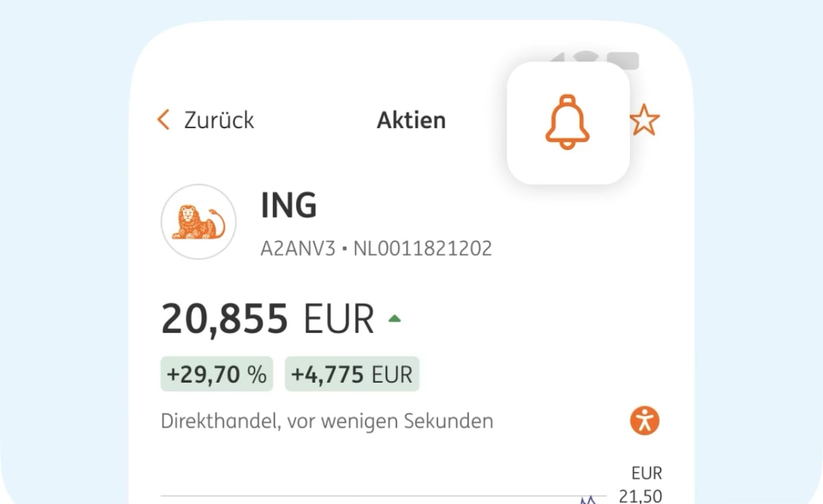Click the EUR currency beside the price
This screenshot has width=823, height=504.
tap(339, 319)
